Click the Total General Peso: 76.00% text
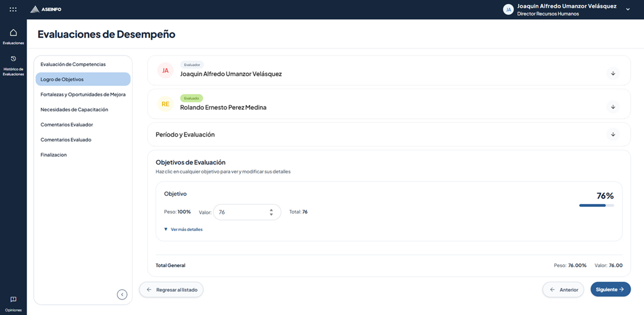Screen dimensions: 644x315 click(x=570, y=265)
